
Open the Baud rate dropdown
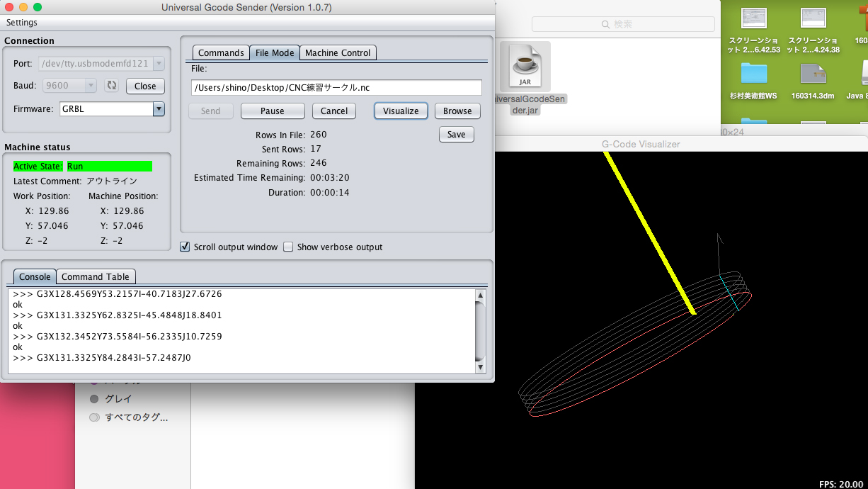[x=69, y=86]
